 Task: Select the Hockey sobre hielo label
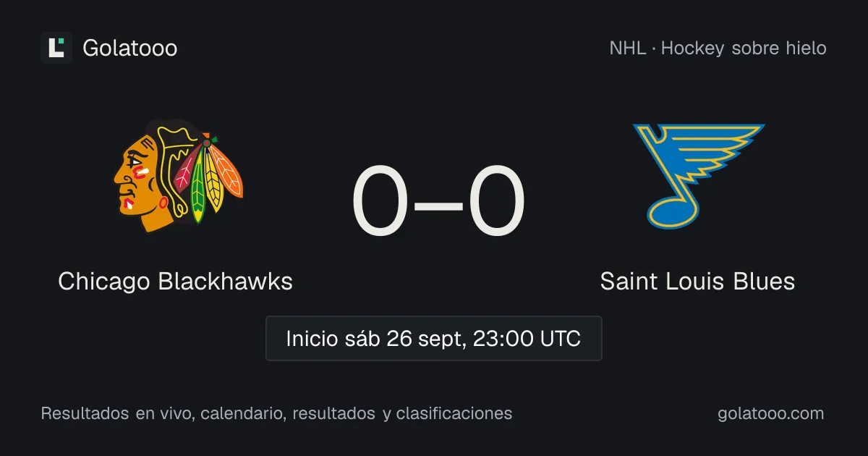[x=744, y=48]
